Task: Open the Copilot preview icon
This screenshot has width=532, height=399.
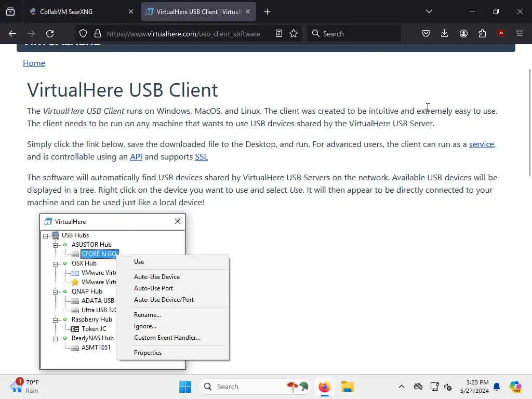Action: click(x=515, y=387)
